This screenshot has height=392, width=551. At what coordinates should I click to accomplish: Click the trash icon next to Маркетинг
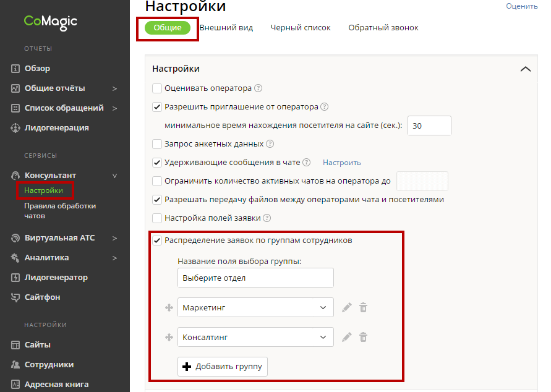point(364,307)
